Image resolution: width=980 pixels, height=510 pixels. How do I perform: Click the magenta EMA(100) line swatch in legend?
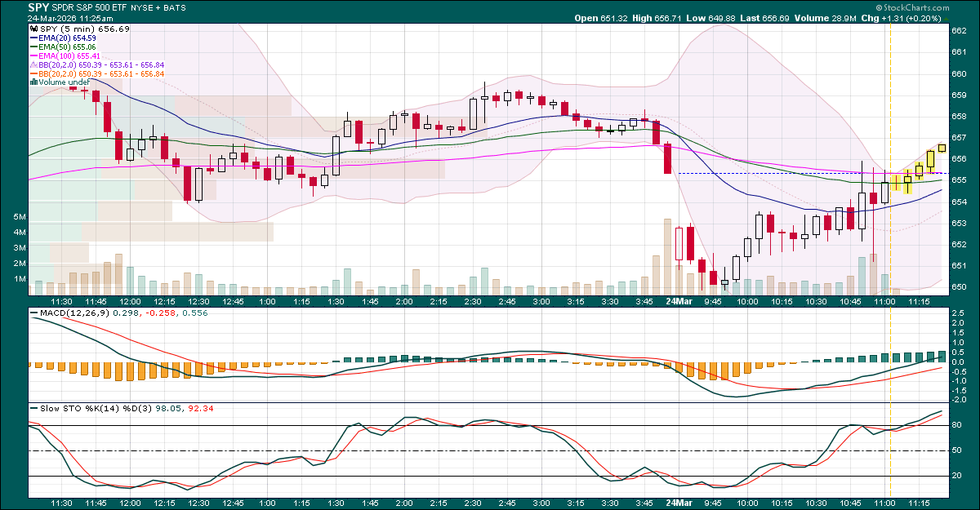tap(33, 55)
